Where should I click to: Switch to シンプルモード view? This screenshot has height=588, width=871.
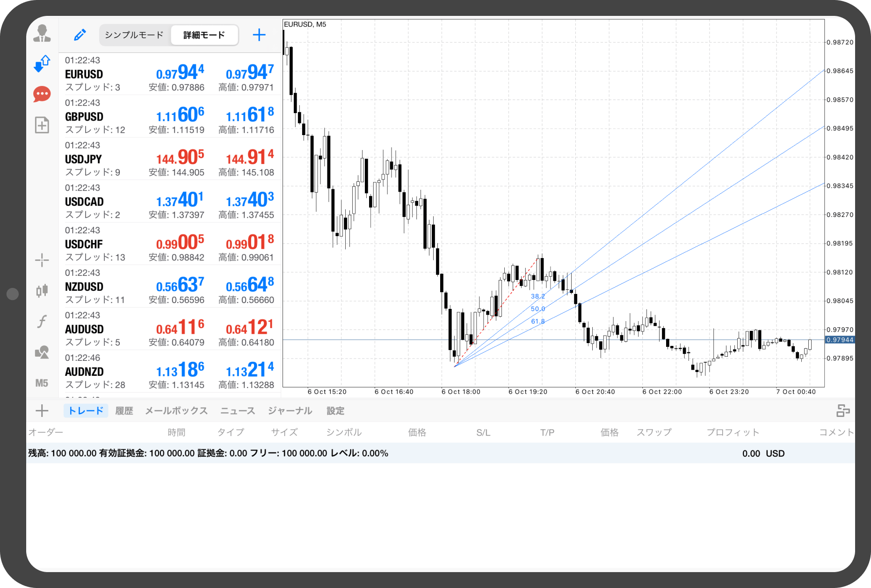coord(134,35)
